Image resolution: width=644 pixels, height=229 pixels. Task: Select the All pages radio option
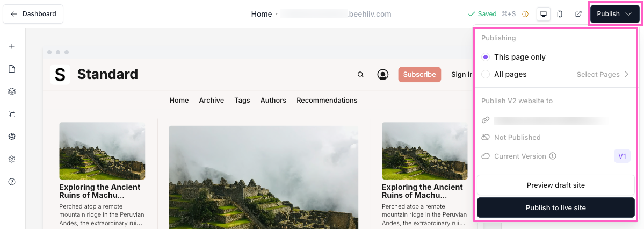click(486, 74)
